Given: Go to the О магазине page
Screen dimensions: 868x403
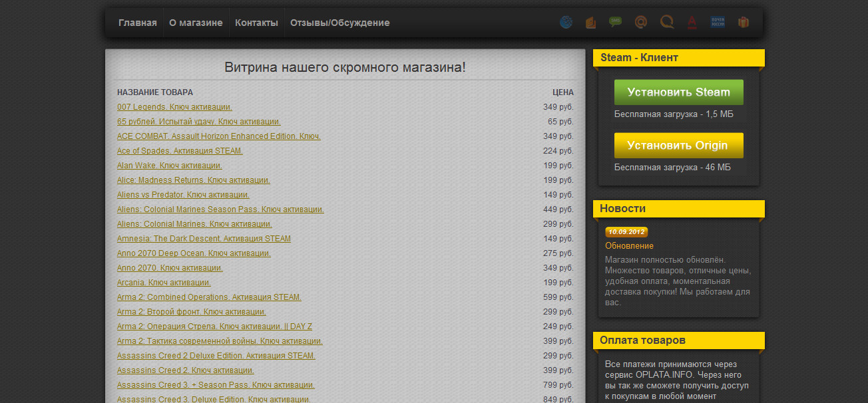Looking at the screenshot, I should click(196, 23).
